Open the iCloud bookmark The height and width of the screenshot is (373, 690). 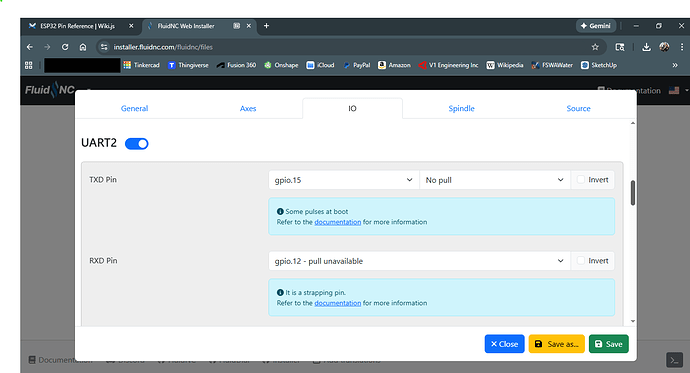320,65
